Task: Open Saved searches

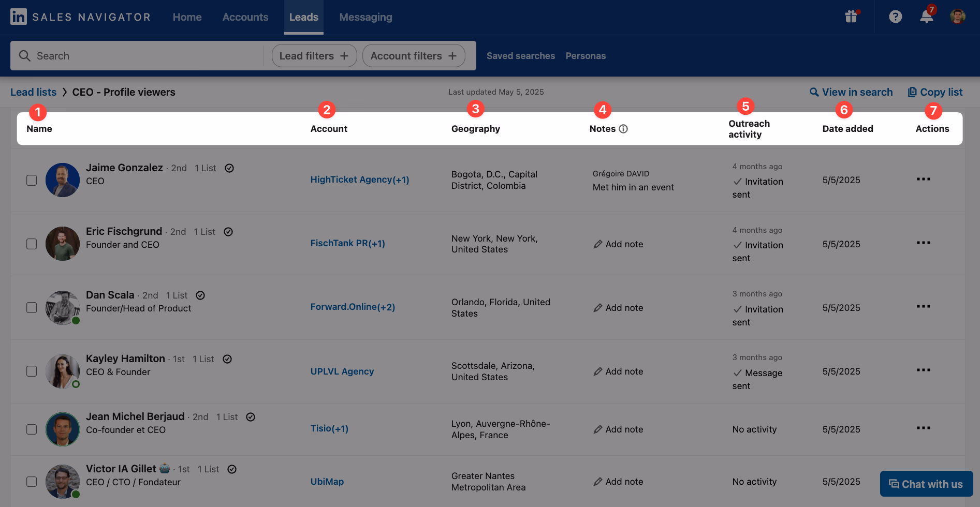Action: click(x=521, y=55)
